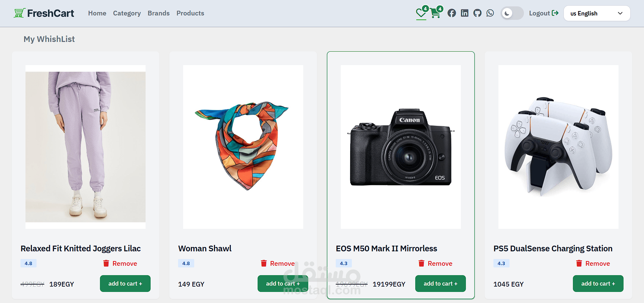Open the GitHub icon link

click(477, 13)
